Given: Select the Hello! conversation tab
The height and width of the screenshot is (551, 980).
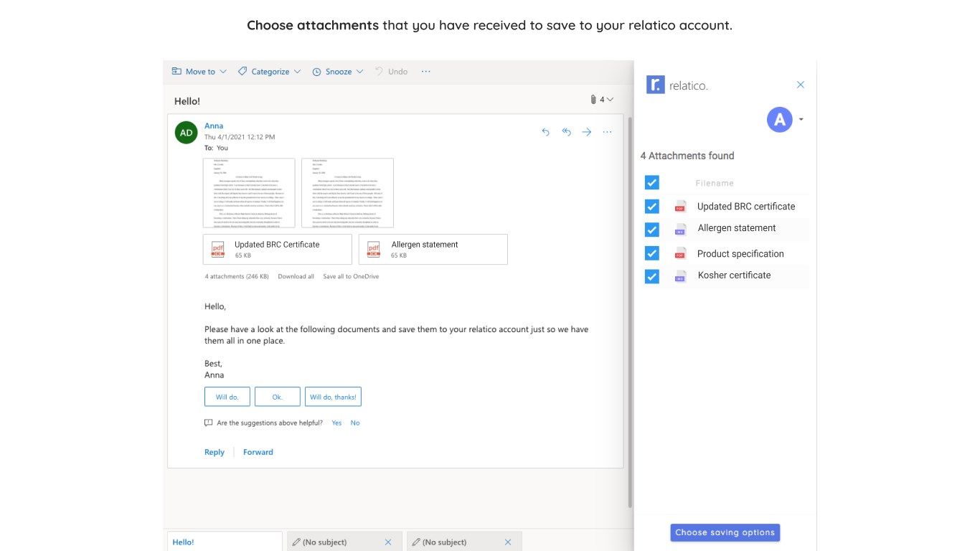Looking at the screenshot, I should pos(184,542).
